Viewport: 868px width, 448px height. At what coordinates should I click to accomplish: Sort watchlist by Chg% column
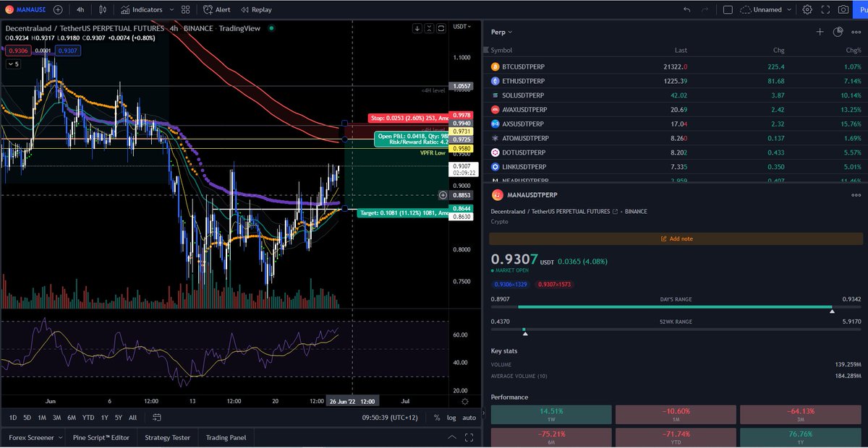[x=854, y=50]
